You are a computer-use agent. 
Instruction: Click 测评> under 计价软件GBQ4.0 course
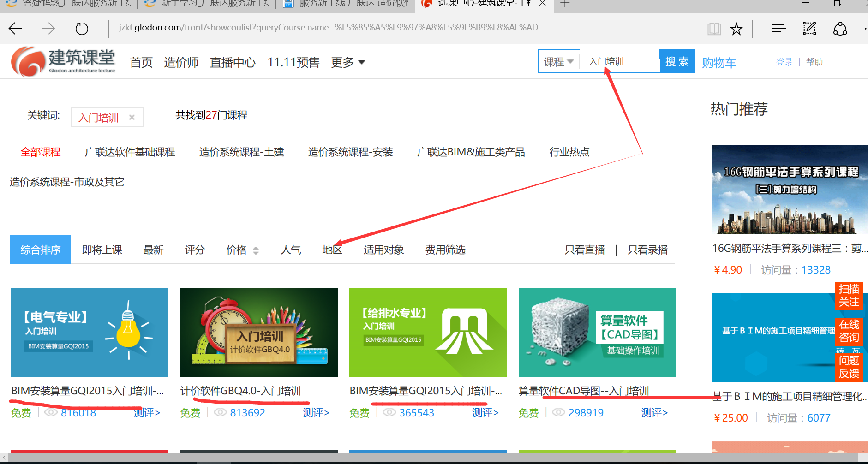point(316,412)
